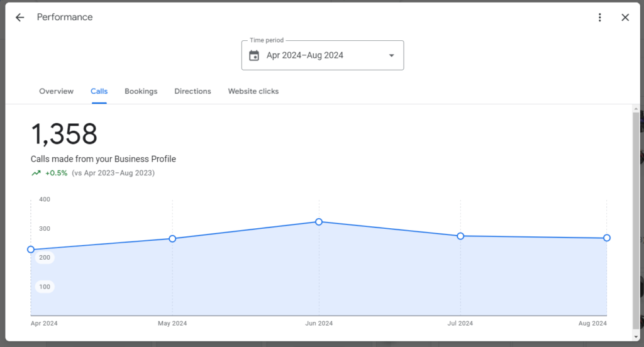Click the 100 y-axis label pill

(45, 287)
